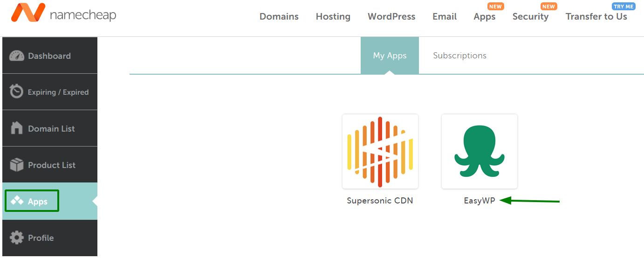Viewport: 644px width, 259px height.
Task: Click the EasyWP text label
Action: pyautogui.click(x=479, y=201)
